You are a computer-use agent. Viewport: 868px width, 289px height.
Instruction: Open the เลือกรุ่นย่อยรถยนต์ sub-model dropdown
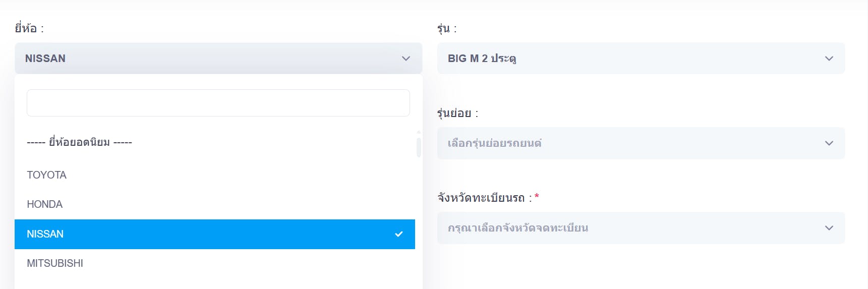point(641,143)
